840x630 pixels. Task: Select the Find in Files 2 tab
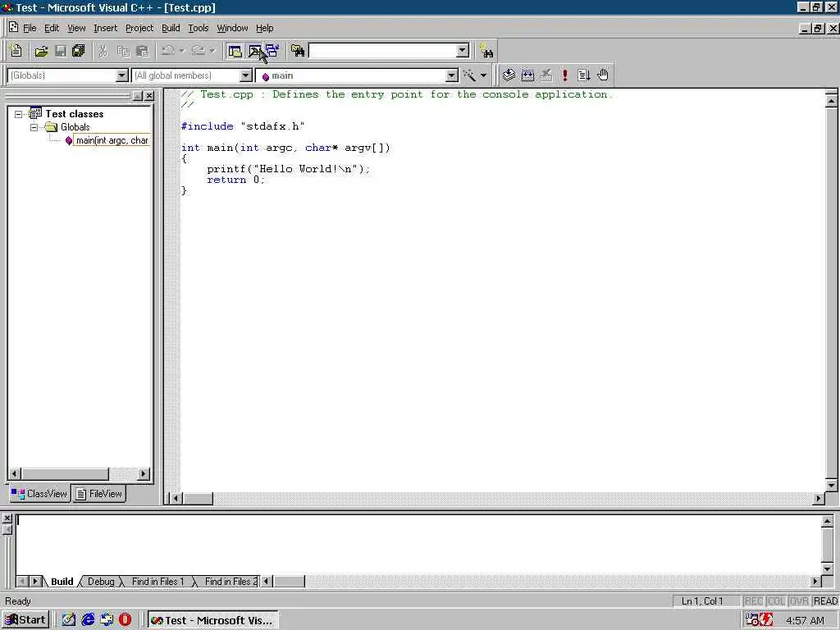pos(230,582)
